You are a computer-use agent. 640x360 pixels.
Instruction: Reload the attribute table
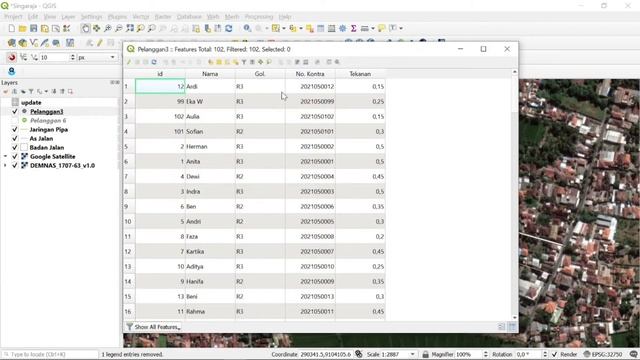[x=154, y=62]
